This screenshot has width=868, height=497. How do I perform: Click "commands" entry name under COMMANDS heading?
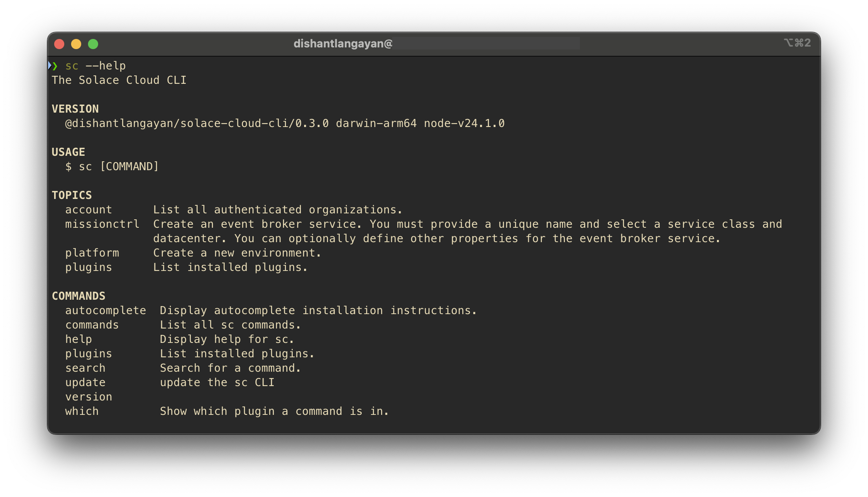92,325
